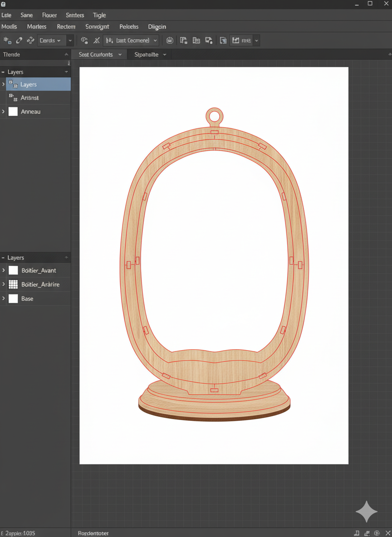Click the crossed-arrow icon left of Iant Cecmenel
Viewport: 392px width, 537px height.
click(x=97, y=41)
